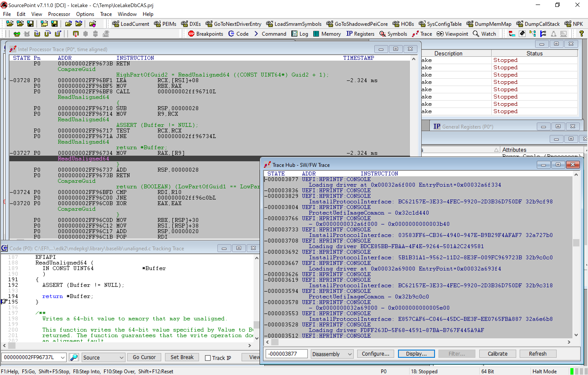Run the LoadSmramSymbols macro
The width and height of the screenshot is (588, 375).
[x=294, y=24]
